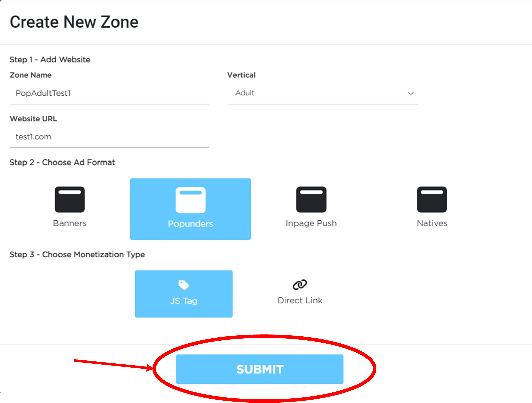The image size is (532, 403).
Task: Choose JS Tag monetization type
Action: [184, 294]
